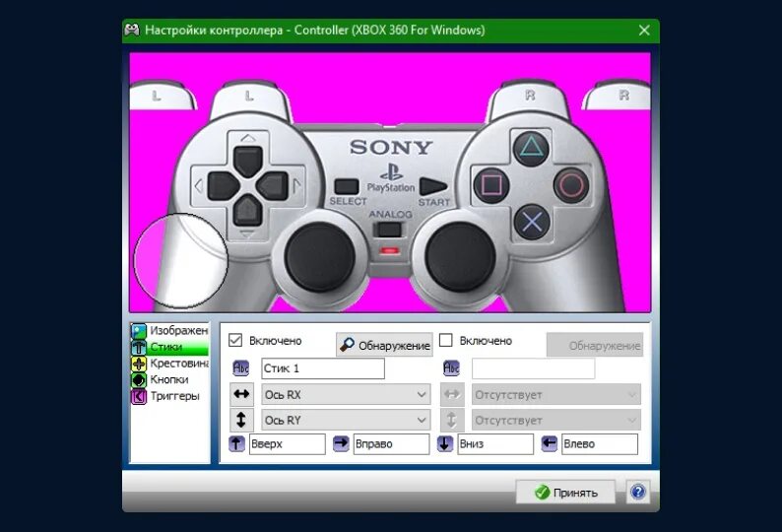Open the Кнопки category

(169, 379)
